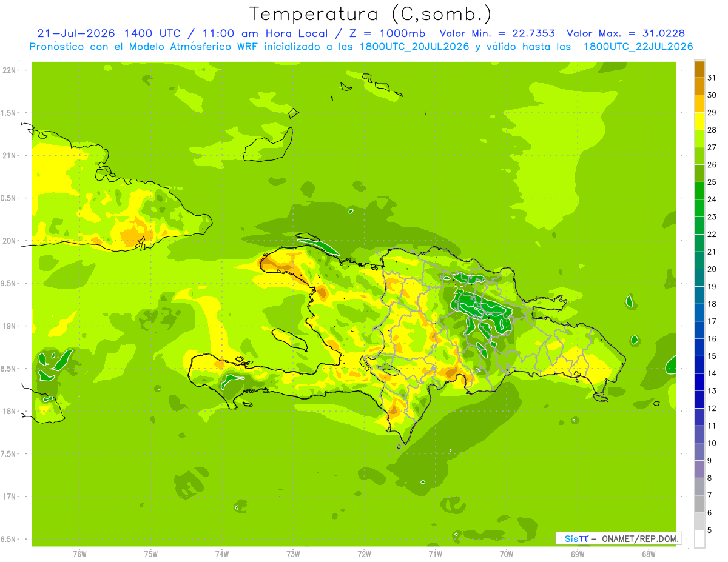Click the white '25' contour label on the map
This screenshot has width=728, height=562.
(x=459, y=290)
